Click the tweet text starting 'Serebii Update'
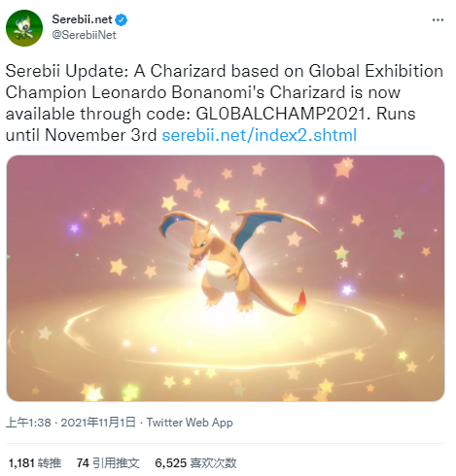456x476 pixels. [x=225, y=103]
